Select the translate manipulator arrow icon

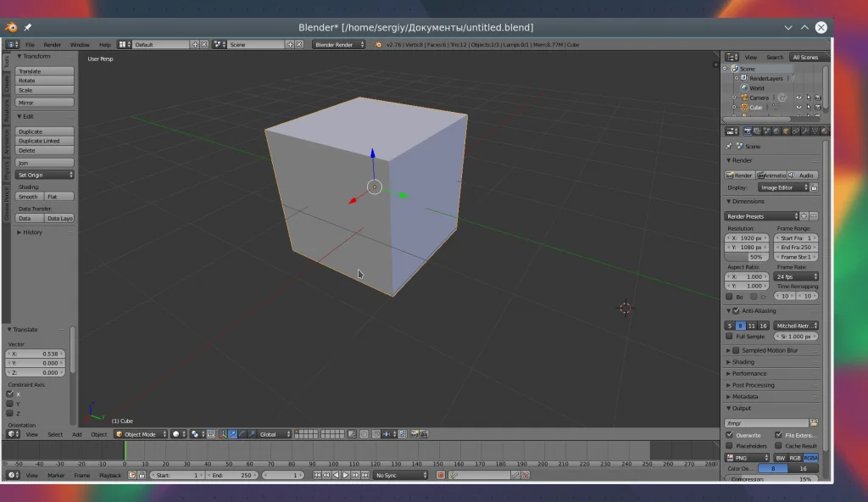point(232,434)
